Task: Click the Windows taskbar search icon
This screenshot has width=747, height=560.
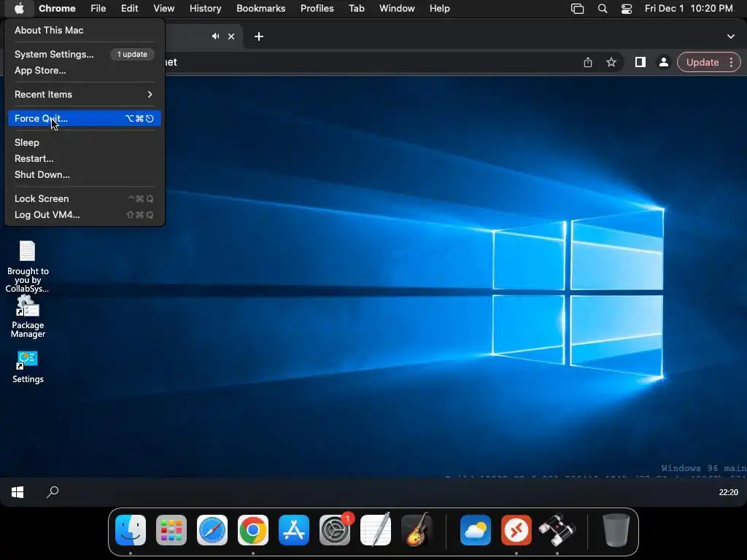Action: click(x=53, y=492)
